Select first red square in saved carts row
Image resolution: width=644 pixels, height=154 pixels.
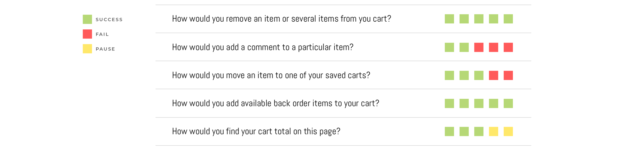[x=493, y=75]
